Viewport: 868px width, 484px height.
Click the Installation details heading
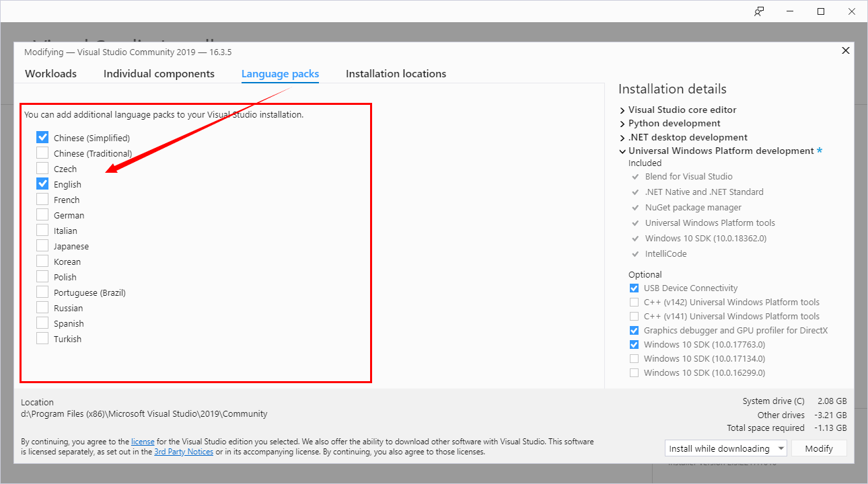pyautogui.click(x=672, y=89)
